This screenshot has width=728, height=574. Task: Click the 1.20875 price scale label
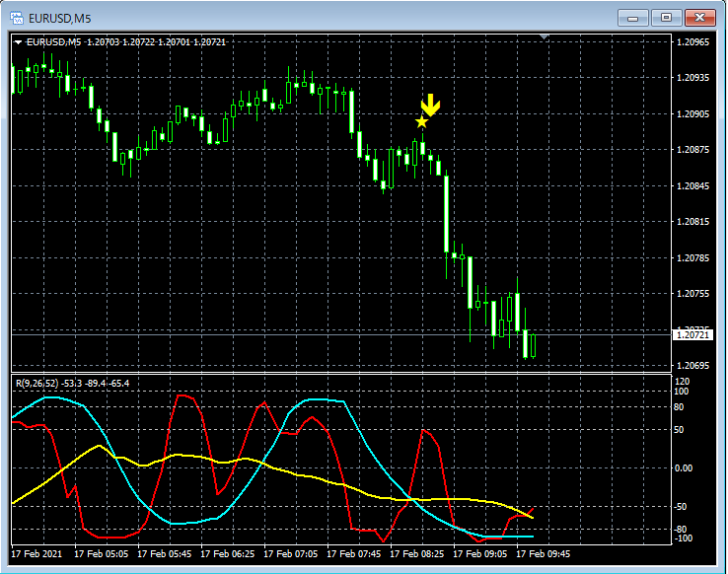[x=693, y=149]
